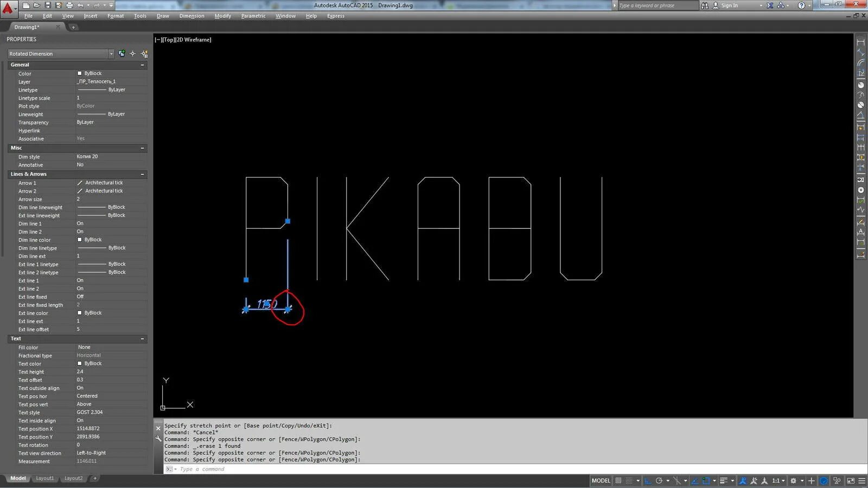868x488 pixels.
Task: Open status bar Customization hamburger icon
Action: 861,480
